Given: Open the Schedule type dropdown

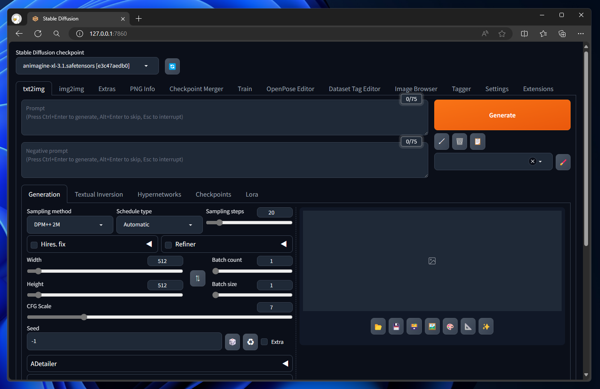Looking at the screenshot, I should 159,225.
